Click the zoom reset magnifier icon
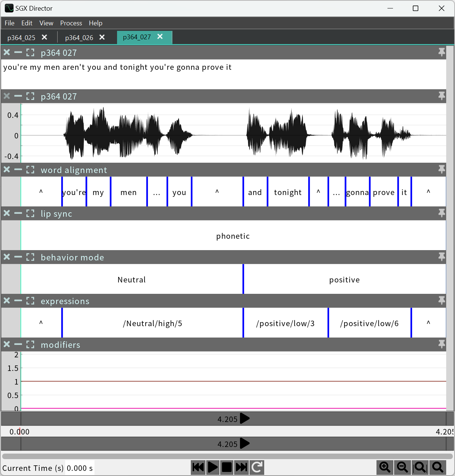 (x=437, y=467)
